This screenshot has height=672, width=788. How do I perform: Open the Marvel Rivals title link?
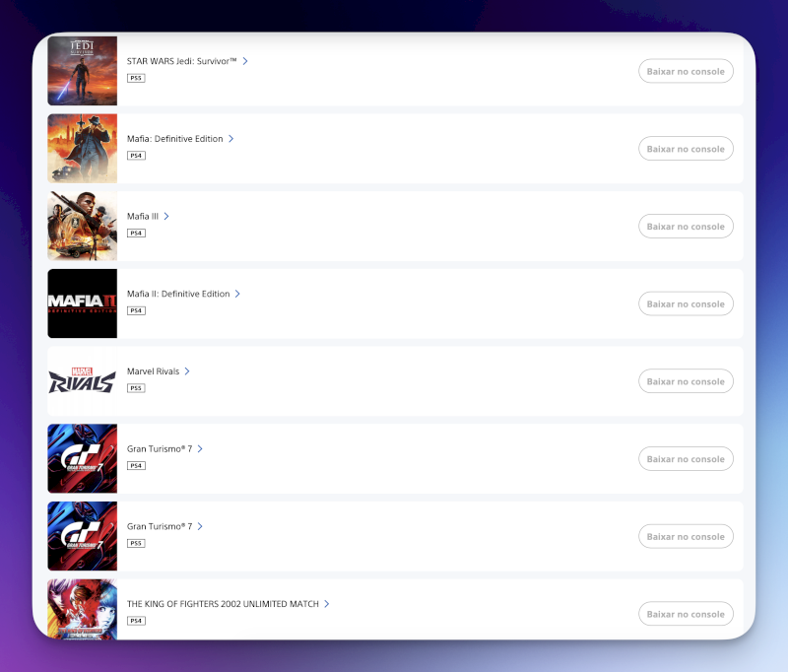tap(154, 370)
